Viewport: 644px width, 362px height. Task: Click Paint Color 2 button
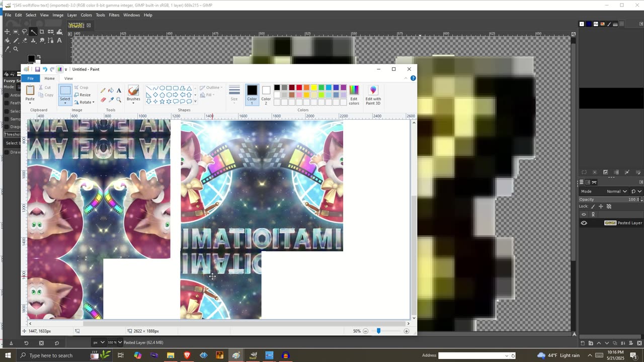coord(266,95)
